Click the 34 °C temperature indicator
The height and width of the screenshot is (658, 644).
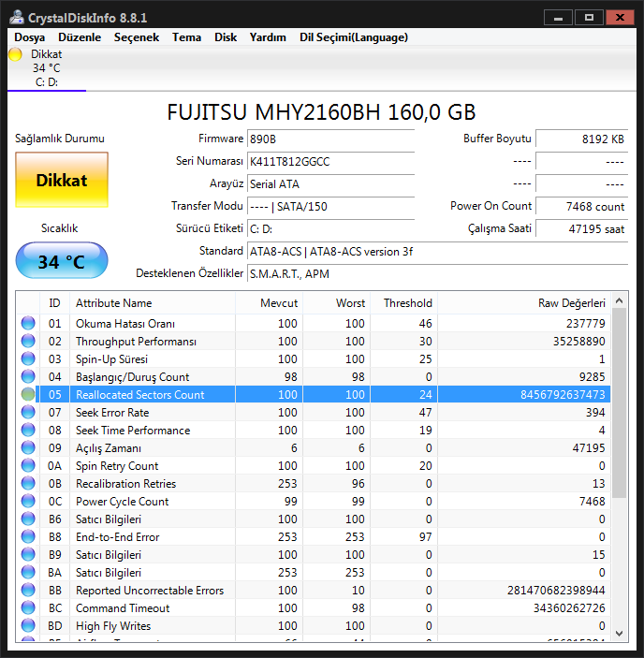(62, 260)
